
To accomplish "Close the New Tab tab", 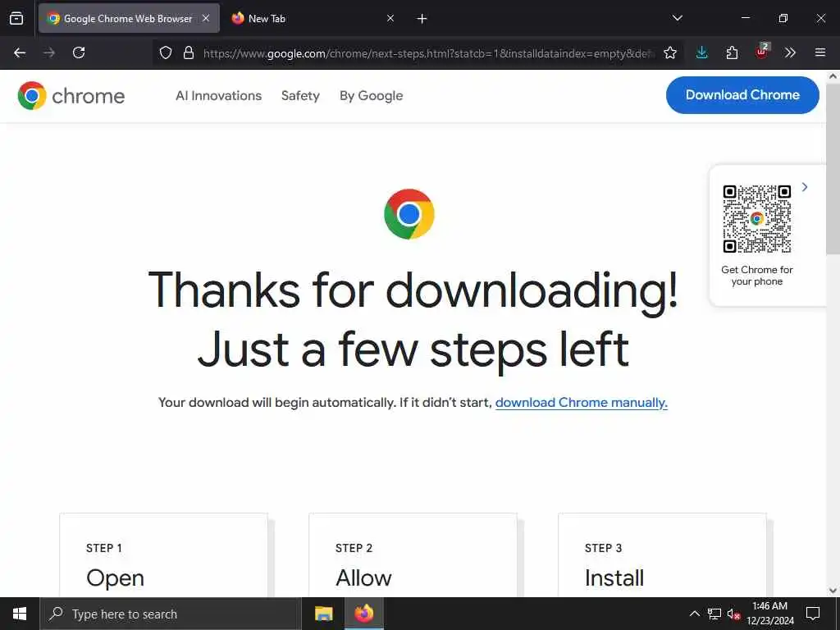I will pos(390,18).
